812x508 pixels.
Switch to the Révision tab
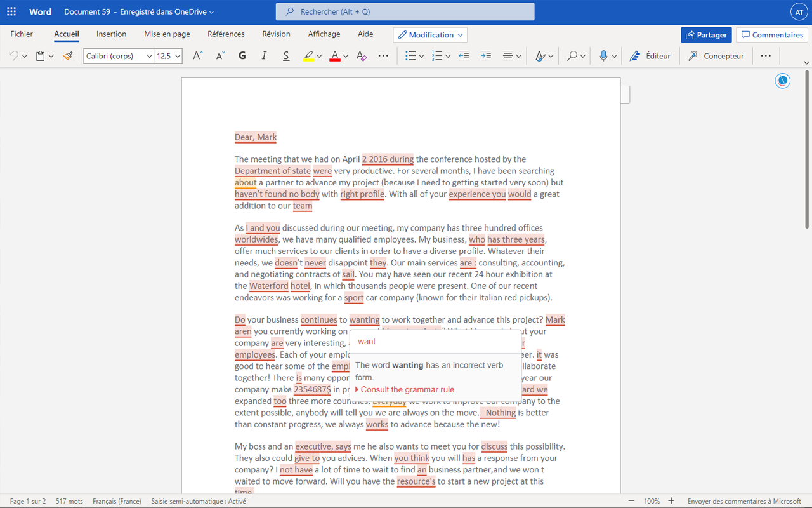click(276, 34)
